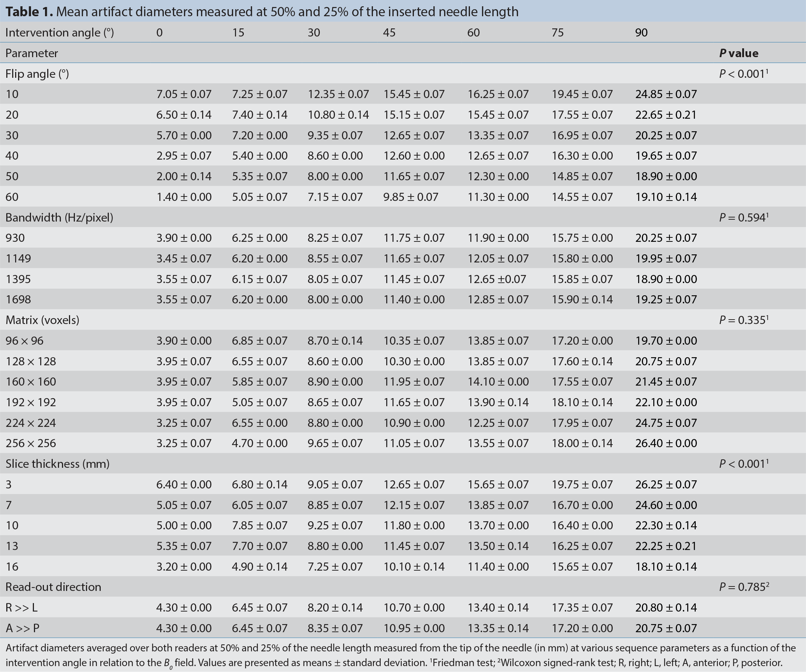Image resolution: width=806 pixels, height=672 pixels.
Task: Select 'Bandwidth (Hz/pixel)' section heading
Action: pyautogui.click(x=59, y=217)
